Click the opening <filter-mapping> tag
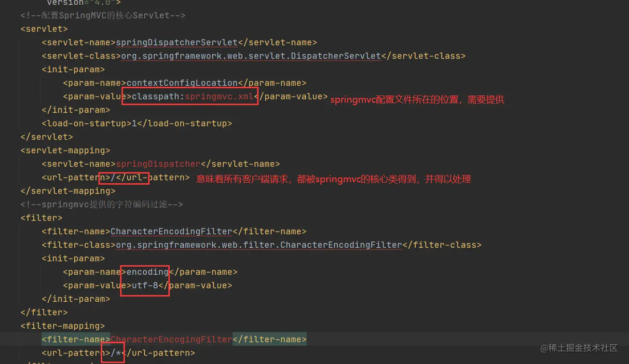 pos(63,326)
